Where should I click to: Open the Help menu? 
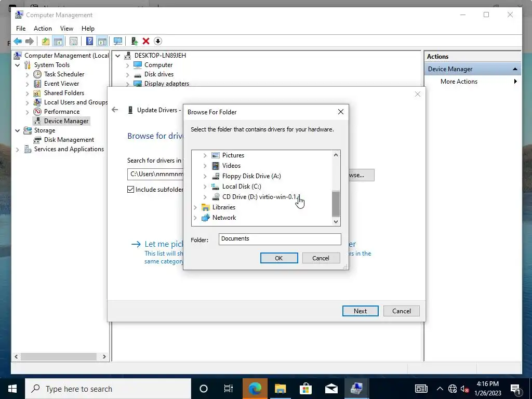[x=88, y=29]
